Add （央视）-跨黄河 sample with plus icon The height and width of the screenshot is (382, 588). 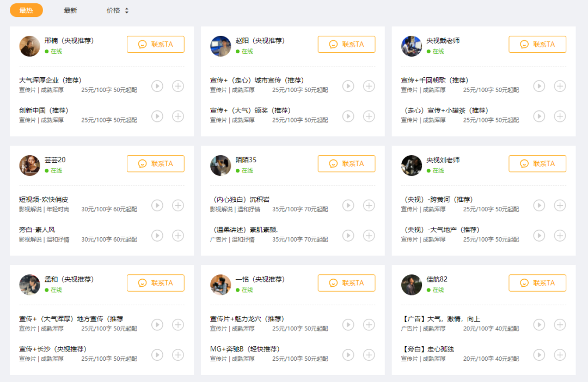click(560, 205)
